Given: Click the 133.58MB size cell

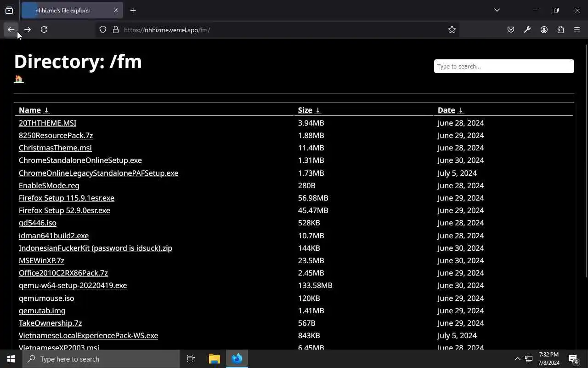Looking at the screenshot, I should (x=315, y=285).
